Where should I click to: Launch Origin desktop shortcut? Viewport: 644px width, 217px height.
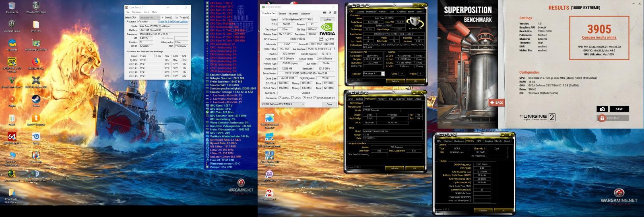(x=12, y=100)
